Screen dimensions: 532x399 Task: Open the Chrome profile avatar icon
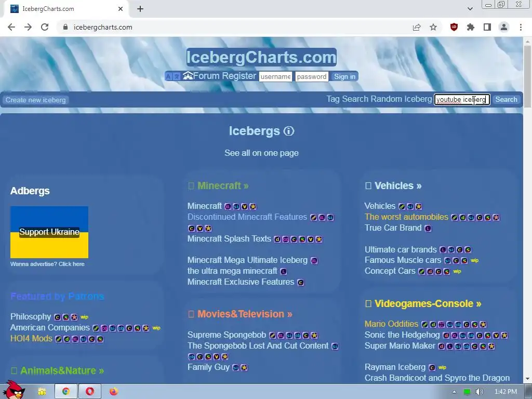(504, 27)
